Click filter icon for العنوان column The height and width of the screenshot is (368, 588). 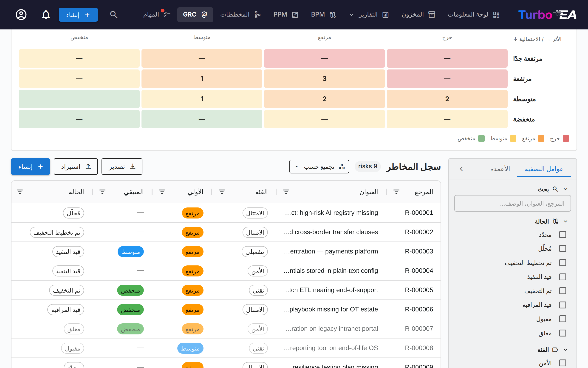(286, 192)
